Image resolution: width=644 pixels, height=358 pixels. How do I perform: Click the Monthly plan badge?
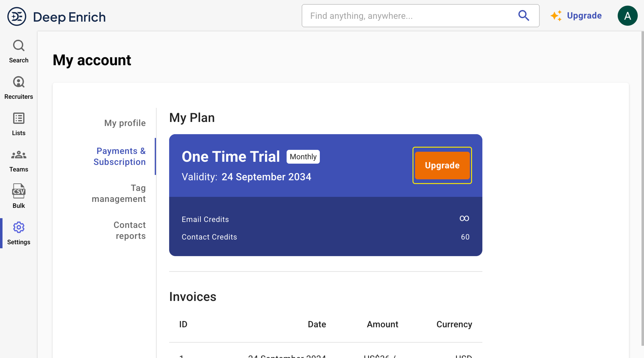coord(303,157)
